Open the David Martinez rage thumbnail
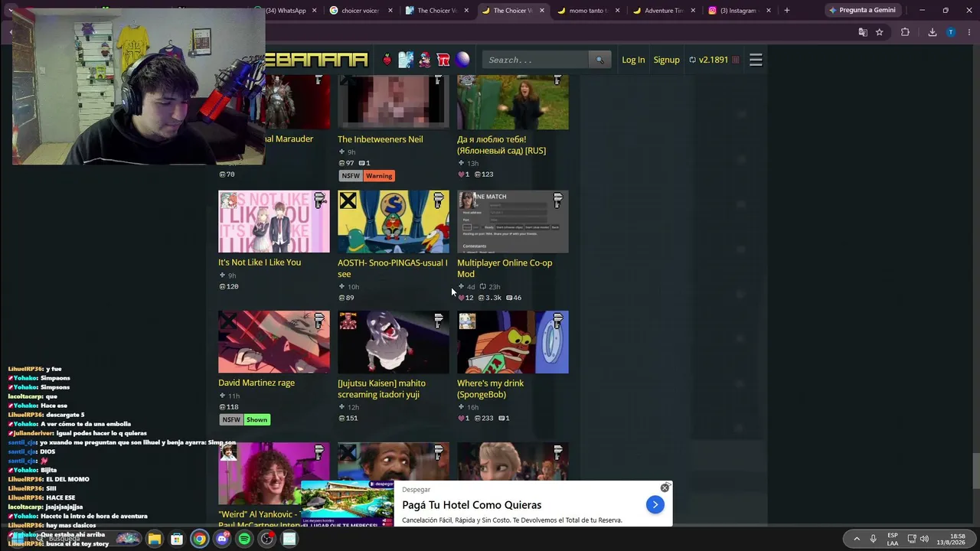This screenshot has height=551, width=980. click(274, 342)
